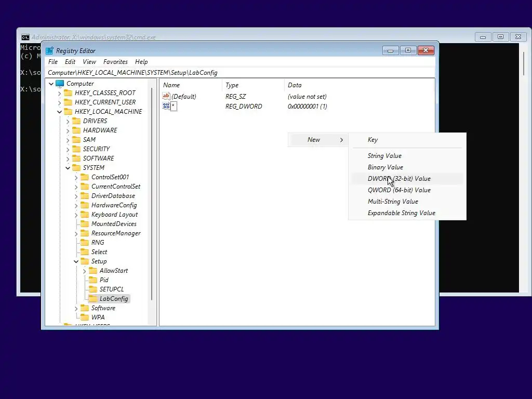Click the SYSTEM folder icon

(77, 168)
